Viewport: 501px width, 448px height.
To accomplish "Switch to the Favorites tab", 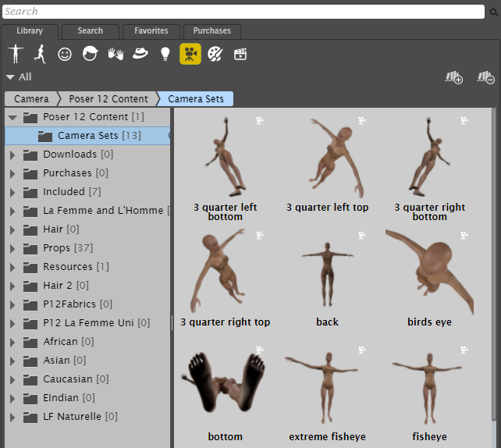I will tap(151, 31).
